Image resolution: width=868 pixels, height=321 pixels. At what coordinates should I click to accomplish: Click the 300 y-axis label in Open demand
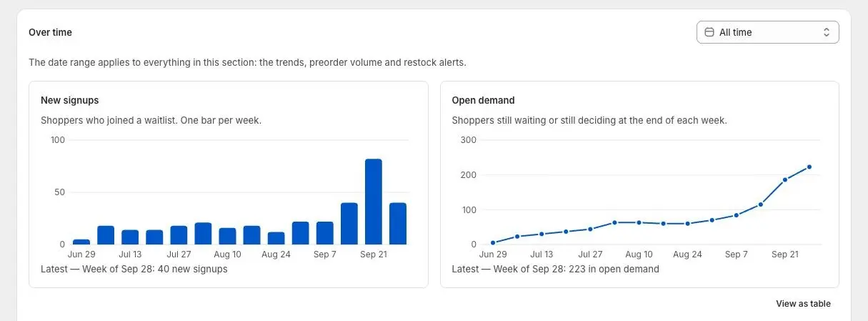pos(469,139)
